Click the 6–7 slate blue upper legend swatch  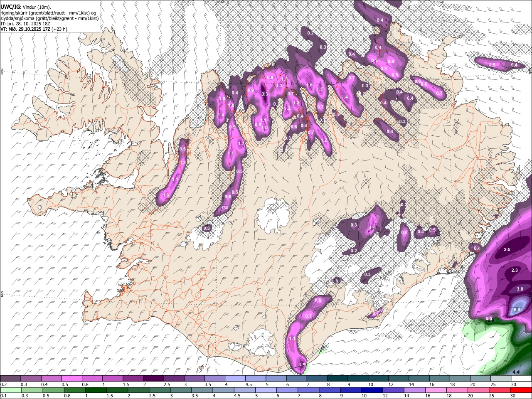[x=297, y=379]
